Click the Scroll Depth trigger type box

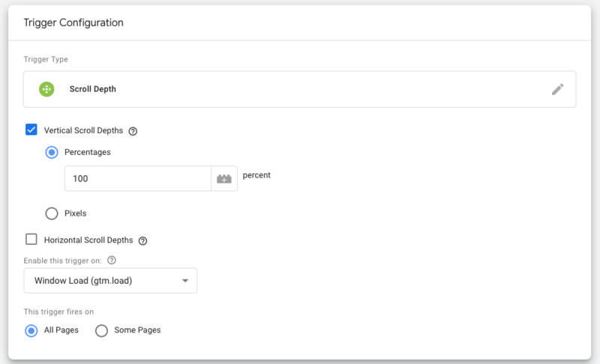299,89
